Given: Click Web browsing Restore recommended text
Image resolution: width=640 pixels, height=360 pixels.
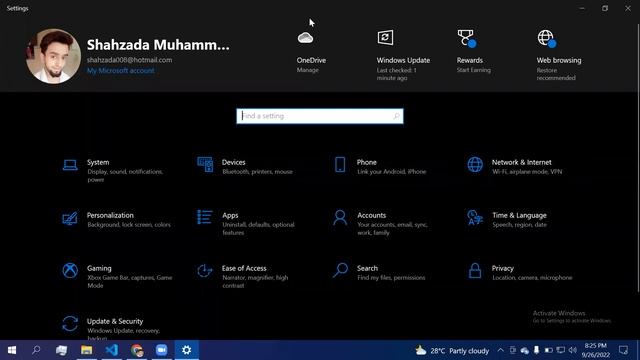Looking at the screenshot, I should coord(556,74).
